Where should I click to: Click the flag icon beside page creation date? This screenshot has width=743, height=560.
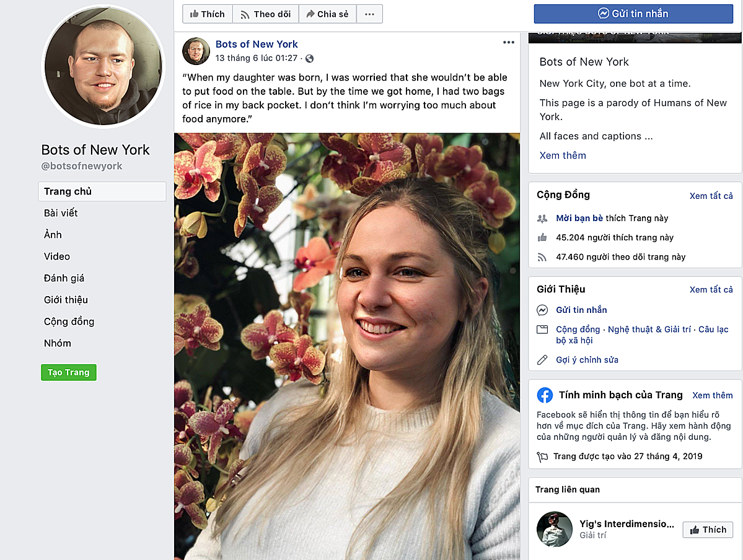click(542, 457)
